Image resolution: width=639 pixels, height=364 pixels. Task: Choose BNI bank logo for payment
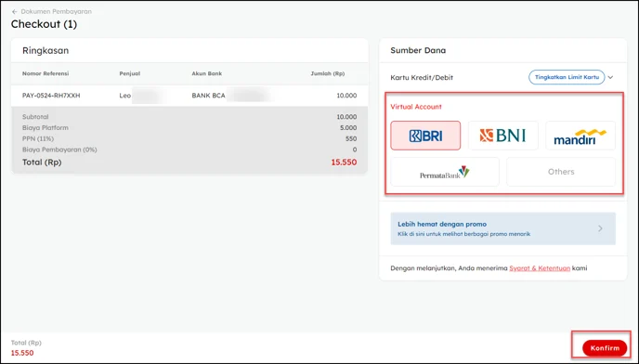tap(502, 136)
